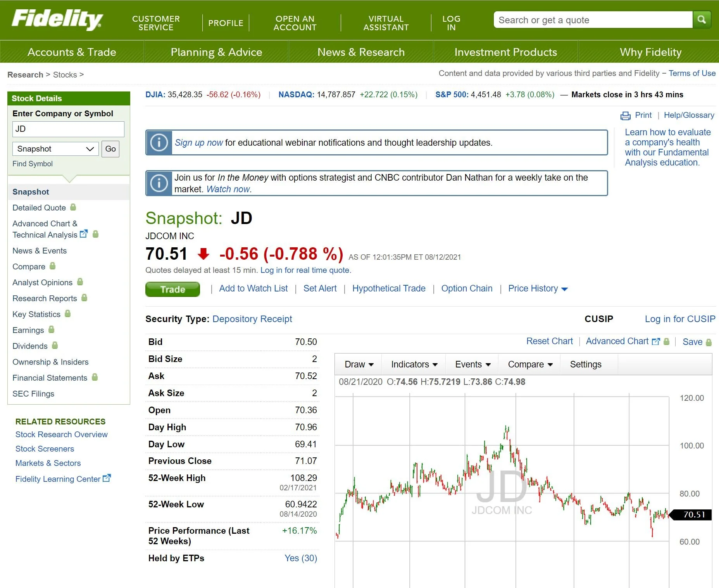
Task: Click the printer icon next to Print
Action: [625, 116]
